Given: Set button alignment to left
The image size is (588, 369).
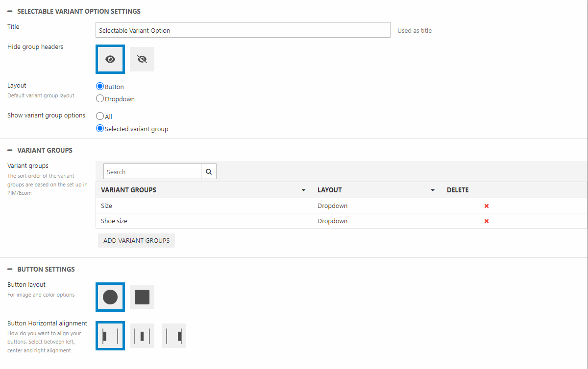Looking at the screenshot, I should click(110, 336).
